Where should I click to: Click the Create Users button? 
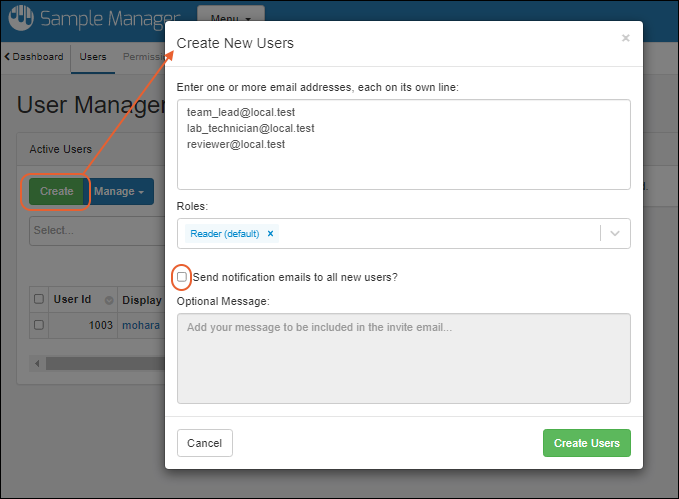[x=586, y=443]
